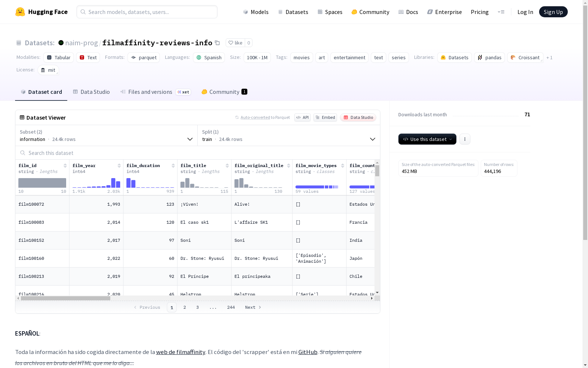588x368 pixels.
Task: Click the table vertical scrollbar thumb
Action: coord(377,170)
